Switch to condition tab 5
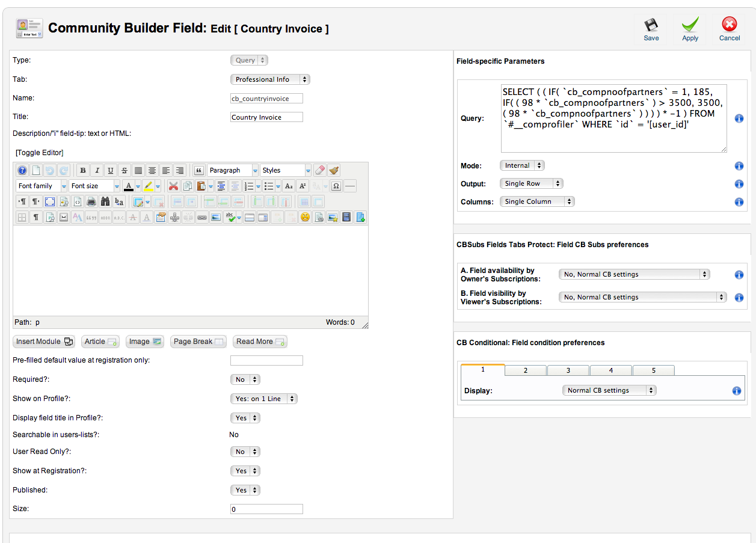This screenshot has height=543, width=756. click(654, 370)
